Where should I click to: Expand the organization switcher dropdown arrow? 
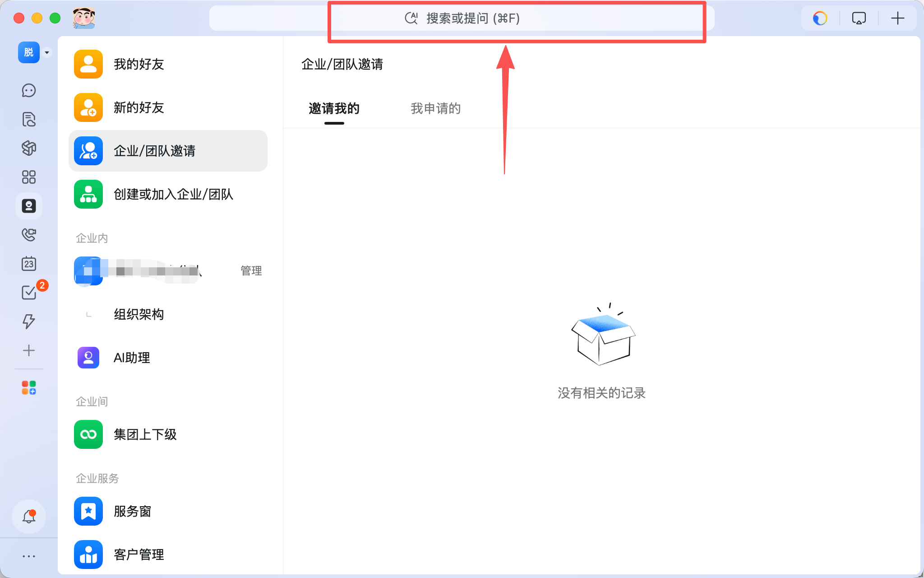(x=47, y=53)
